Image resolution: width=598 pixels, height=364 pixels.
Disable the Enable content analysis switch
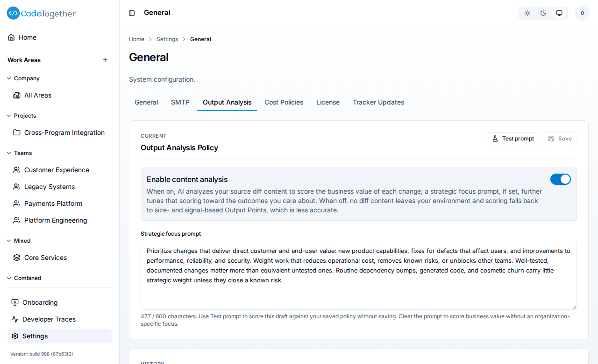[561, 179]
